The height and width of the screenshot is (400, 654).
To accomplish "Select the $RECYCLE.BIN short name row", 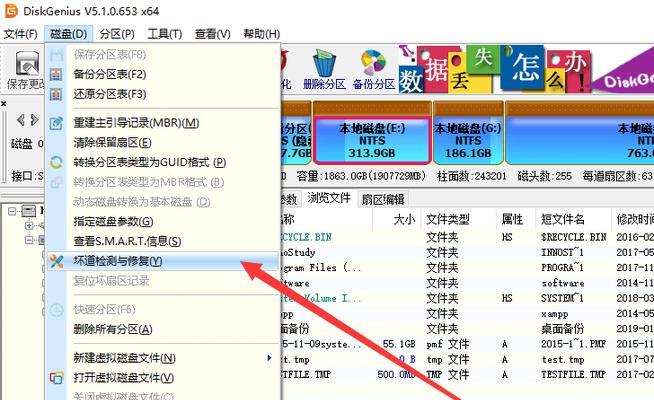I will [574, 237].
